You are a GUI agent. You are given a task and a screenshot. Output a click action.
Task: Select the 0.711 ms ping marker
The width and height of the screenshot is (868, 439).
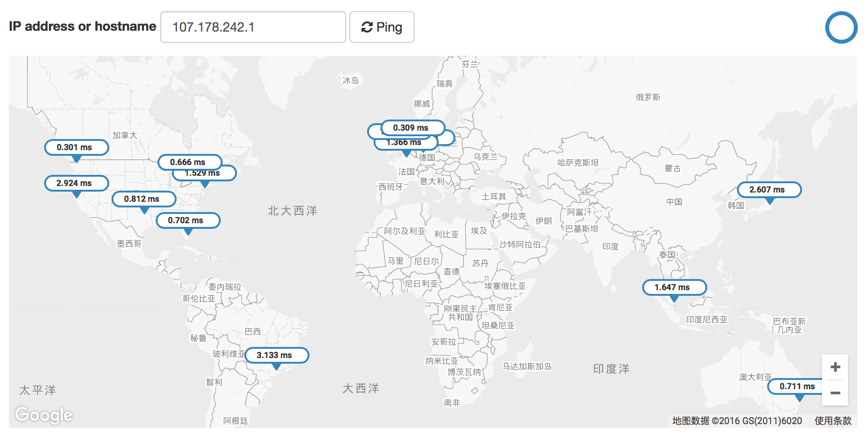[x=796, y=386]
